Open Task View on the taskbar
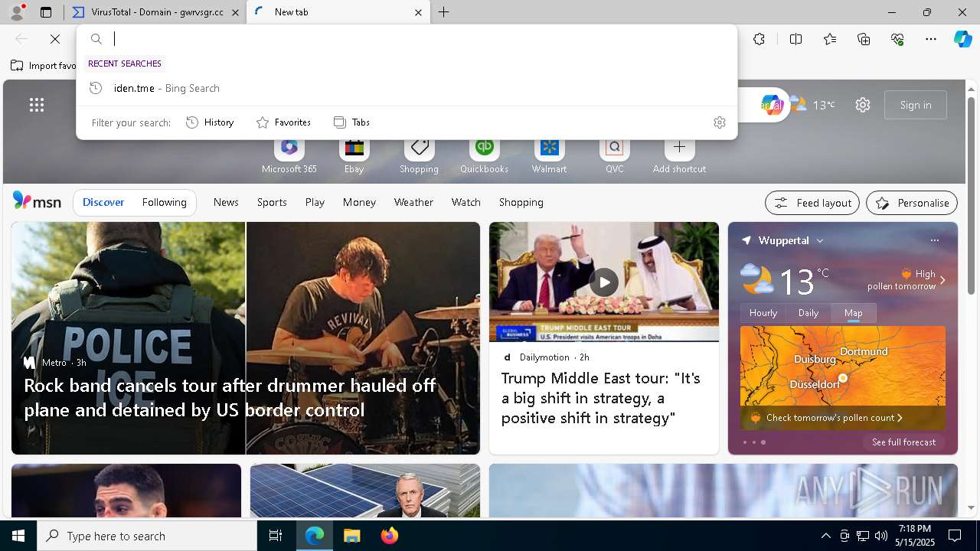 [276, 536]
